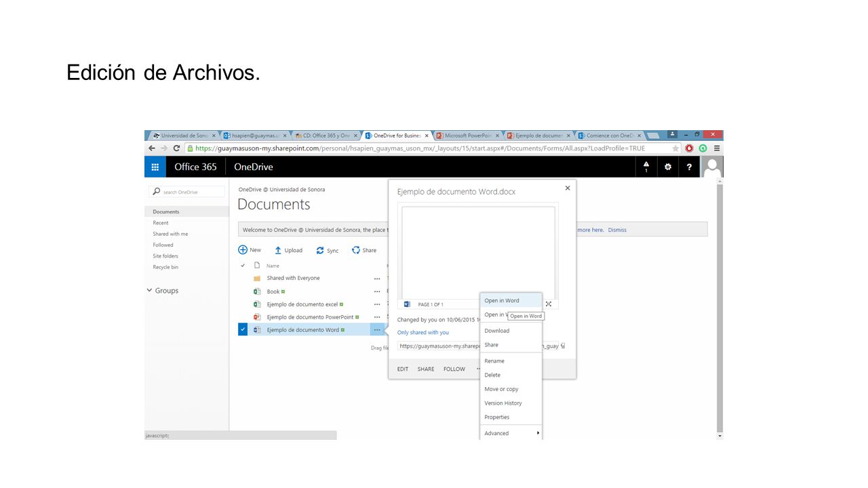Uncheck the Ejemplo de documento Word row
This screenshot has height=488, width=868.
243,330
